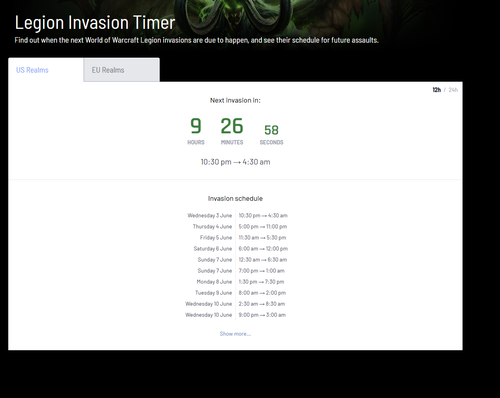
Task: Click the Show more... link
Action: click(235, 334)
